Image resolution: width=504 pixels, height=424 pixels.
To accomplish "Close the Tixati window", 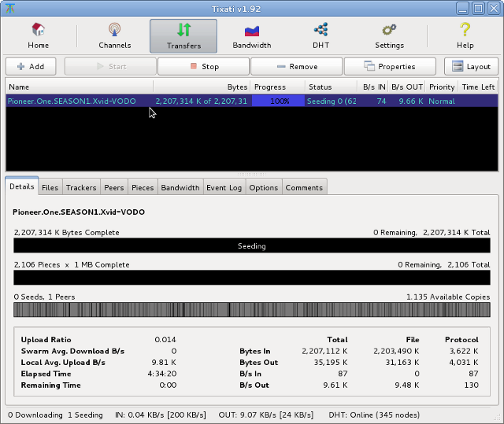I will (x=494, y=9).
